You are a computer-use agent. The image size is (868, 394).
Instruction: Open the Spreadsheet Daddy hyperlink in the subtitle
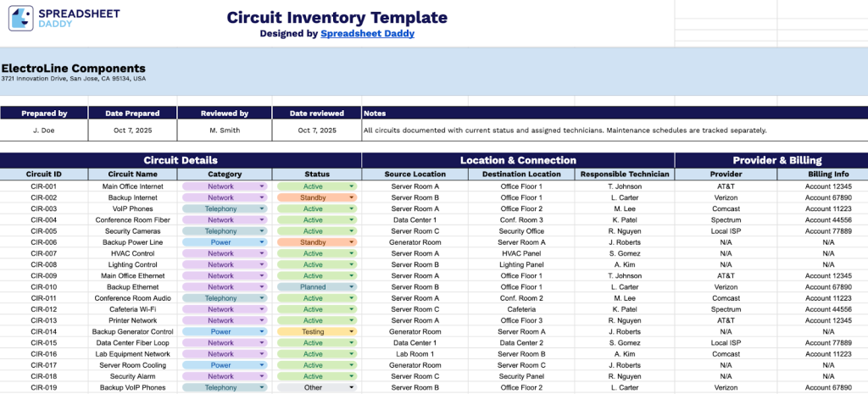[368, 34]
